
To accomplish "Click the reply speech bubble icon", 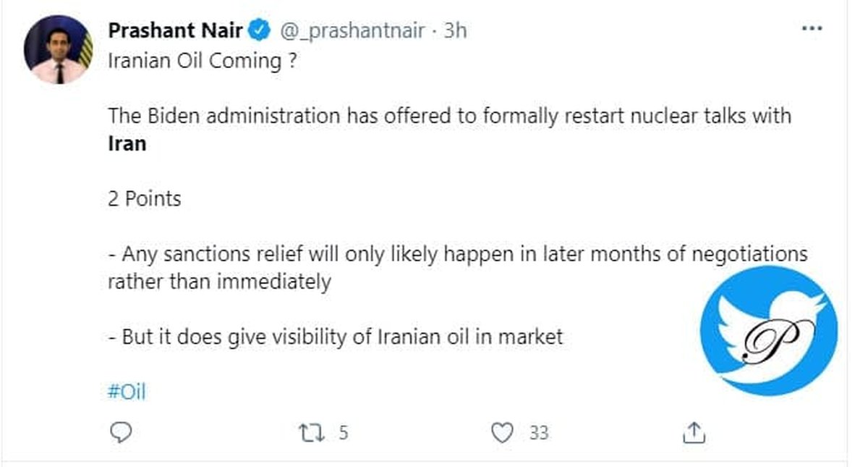I will 121,433.
